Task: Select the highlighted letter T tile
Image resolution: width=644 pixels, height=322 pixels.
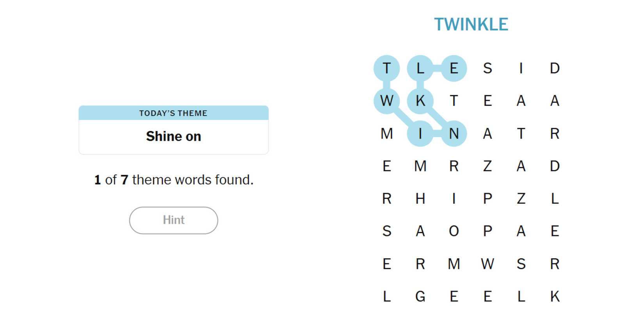Action: (386, 68)
